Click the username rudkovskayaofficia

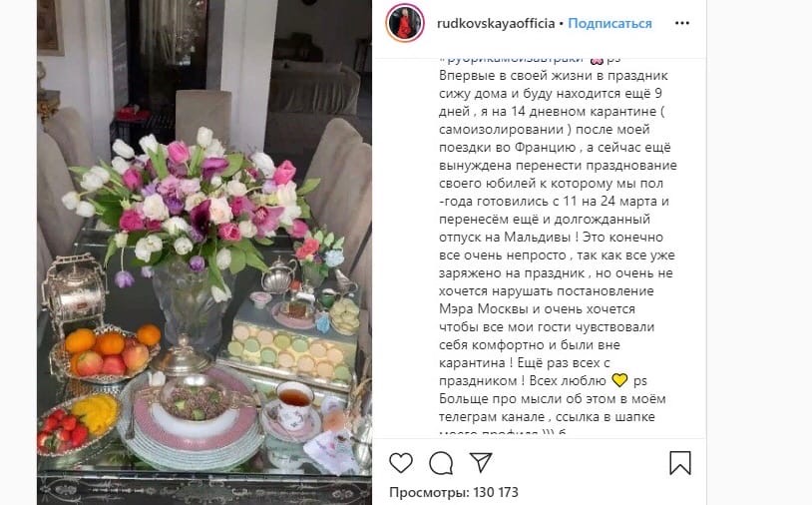tap(496, 23)
